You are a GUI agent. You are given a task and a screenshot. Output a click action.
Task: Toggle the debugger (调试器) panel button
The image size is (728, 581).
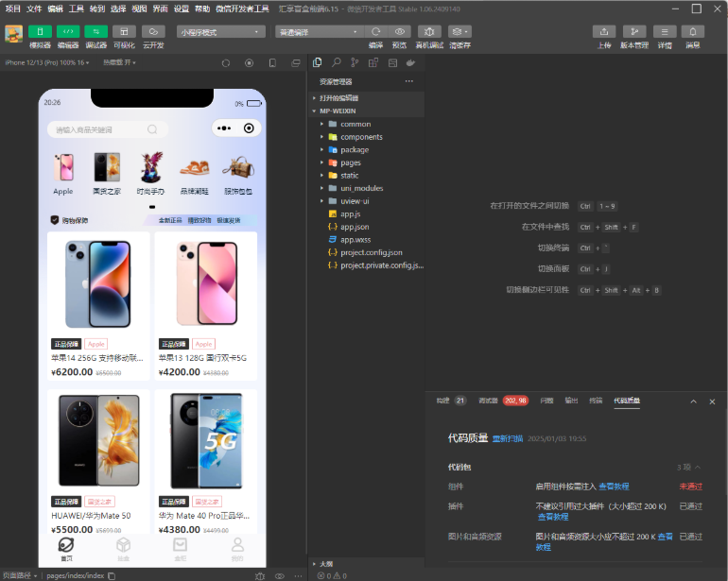[96, 31]
